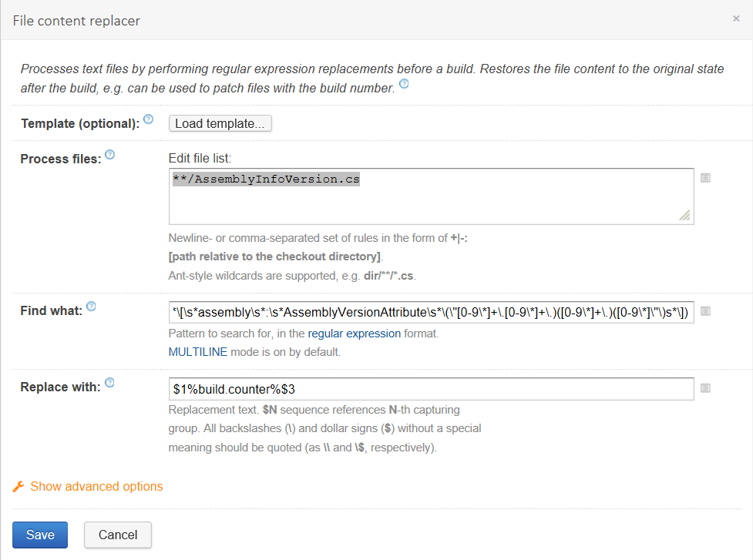Open help for Template (optional)
Image resolution: width=753 pixels, height=560 pixels.
pyautogui.click(x=149, y=119)
